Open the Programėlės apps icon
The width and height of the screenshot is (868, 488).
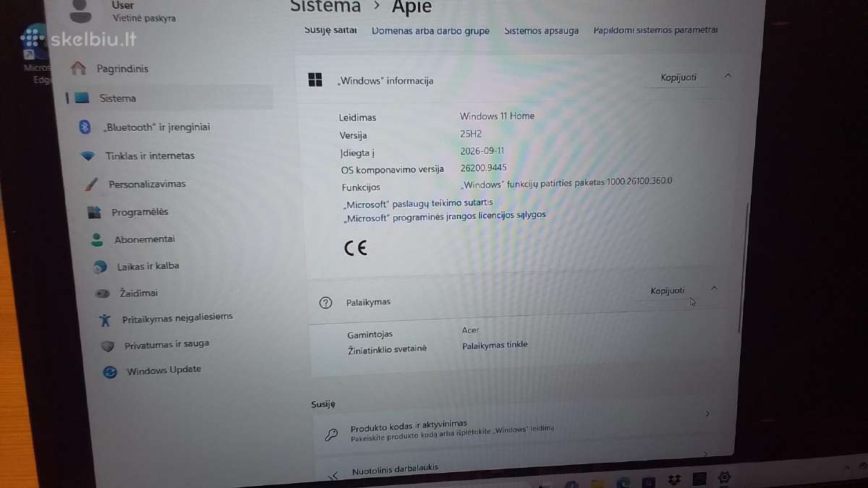(x=94, y=212)
